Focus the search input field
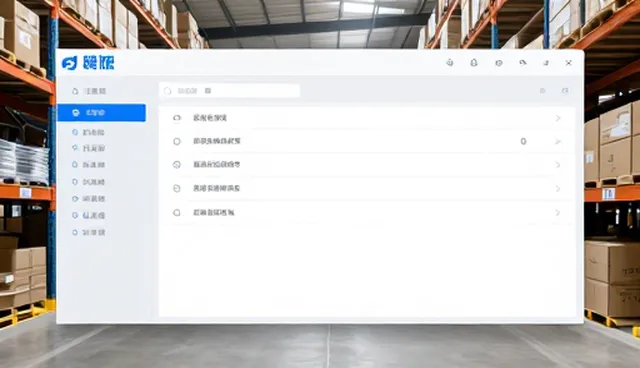640x368 pixels. click(230, 91)
